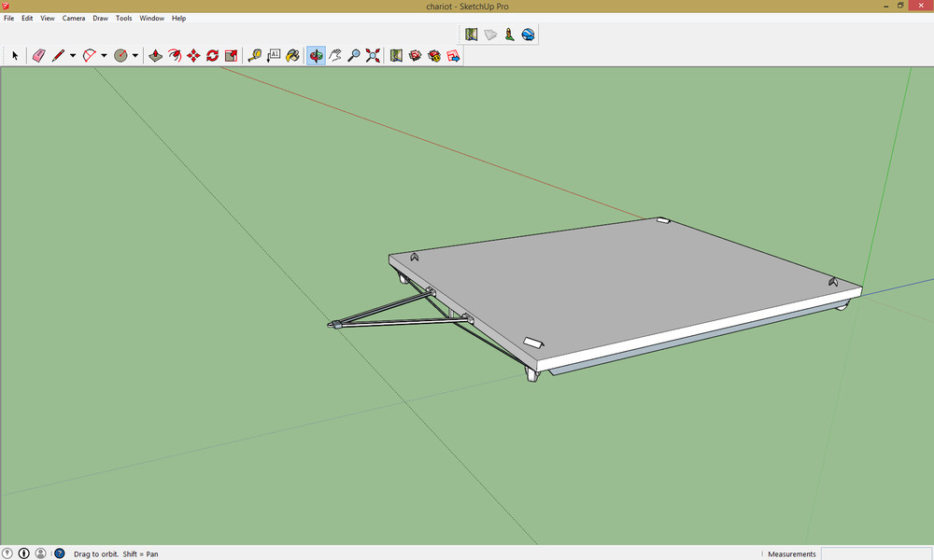Image resolution: width=934 pixels, height=560 pixels.
Task: Click the Zoom Extents tool
Action: 373,56
